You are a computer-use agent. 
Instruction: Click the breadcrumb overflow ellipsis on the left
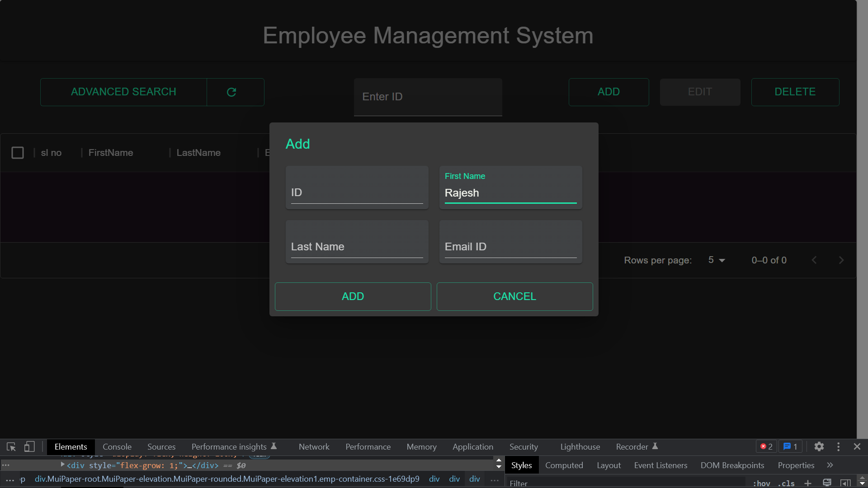[10, 479]
